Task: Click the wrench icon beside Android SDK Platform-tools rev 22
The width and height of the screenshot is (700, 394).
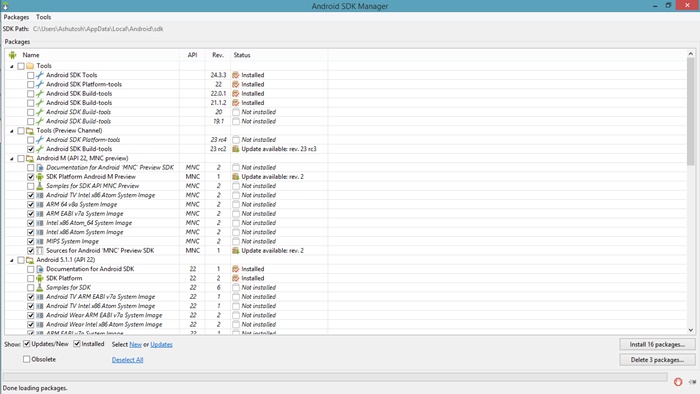Action: click(x=40, y=84)
